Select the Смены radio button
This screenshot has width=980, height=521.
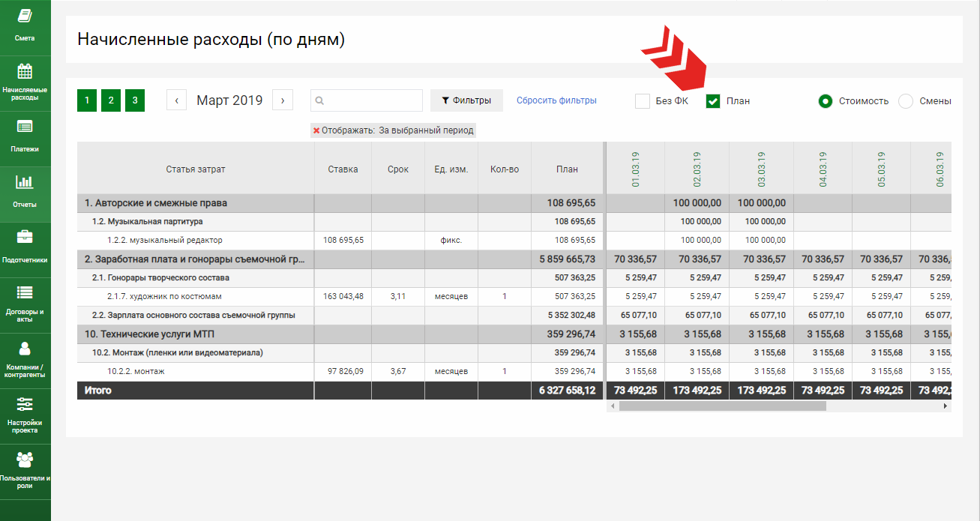coord(906,101)
